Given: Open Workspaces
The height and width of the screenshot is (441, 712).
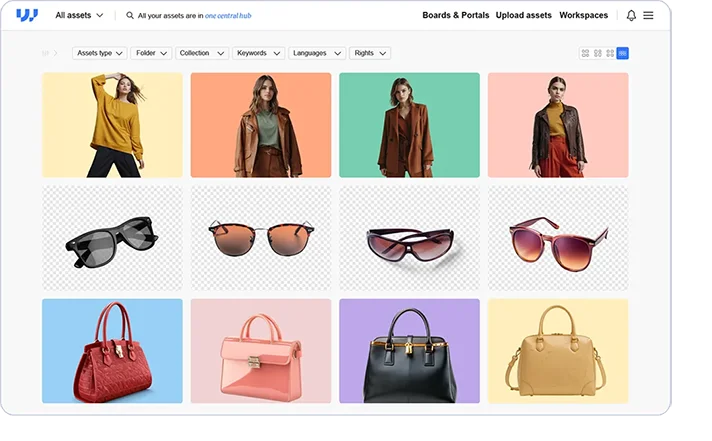Looking at the screenshot, I should [583, 15].
